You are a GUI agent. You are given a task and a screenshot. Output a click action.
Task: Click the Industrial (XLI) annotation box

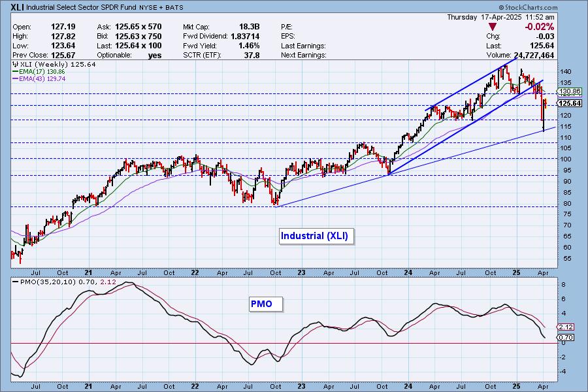tap(316, 236)
